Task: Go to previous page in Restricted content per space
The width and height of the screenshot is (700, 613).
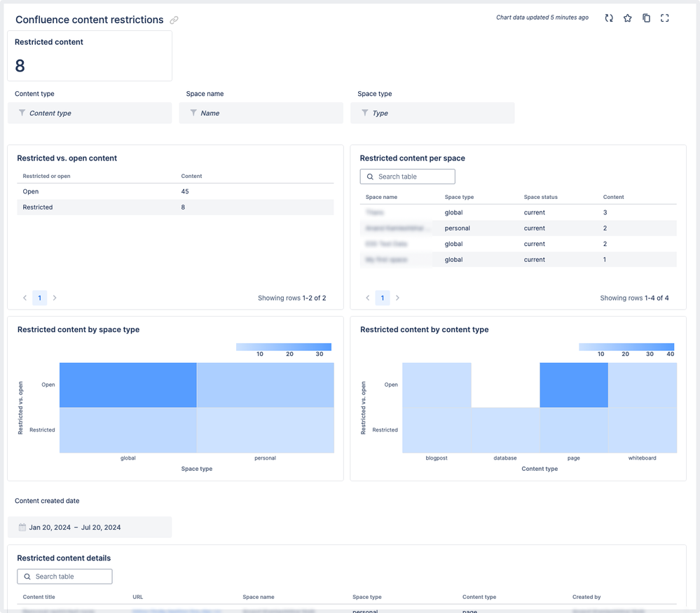Action: pos(368,298)
